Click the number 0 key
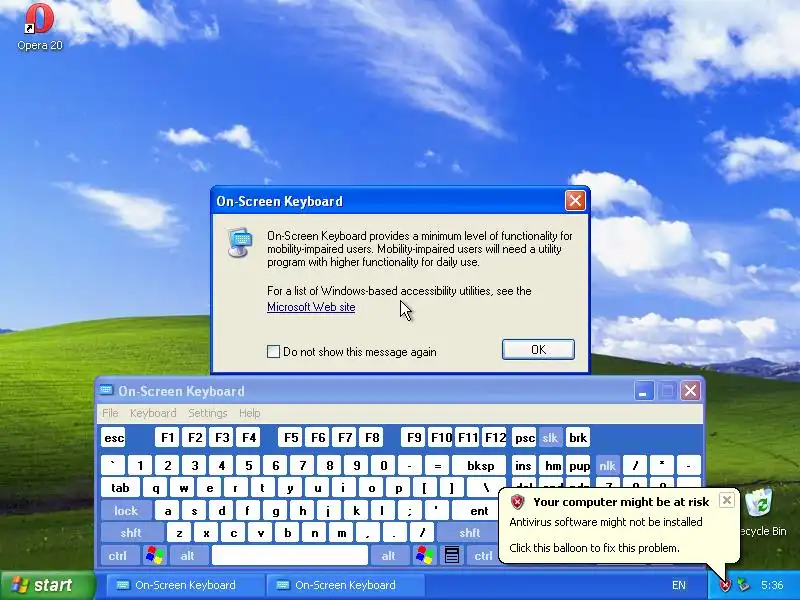Viewport: 800px width, 600px height. click(384, 466)
